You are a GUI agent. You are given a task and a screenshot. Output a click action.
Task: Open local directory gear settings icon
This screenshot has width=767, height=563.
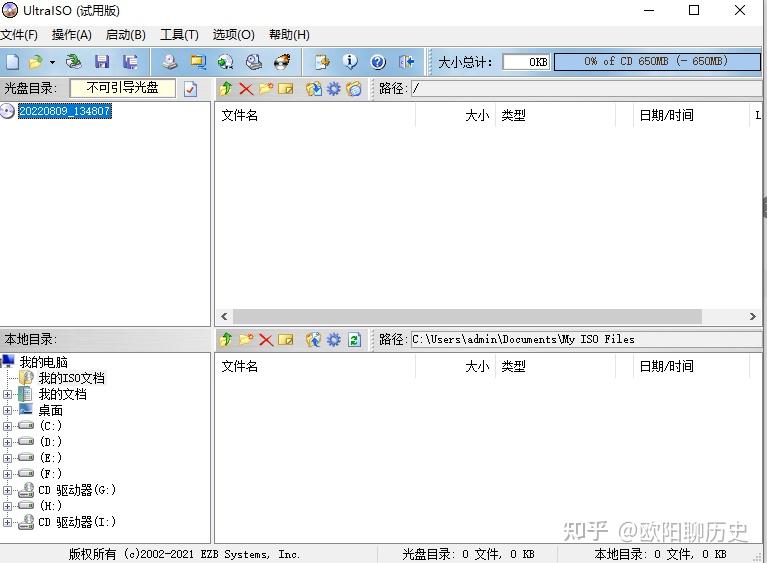point(334,339)
